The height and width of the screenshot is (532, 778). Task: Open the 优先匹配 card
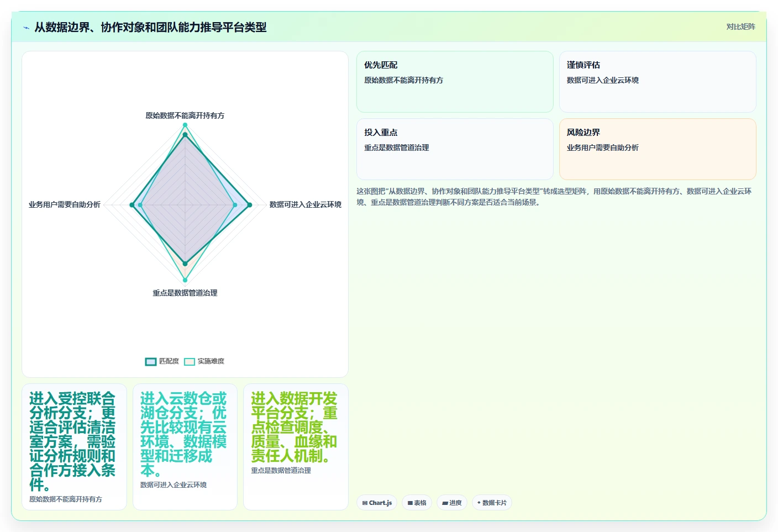455,82
